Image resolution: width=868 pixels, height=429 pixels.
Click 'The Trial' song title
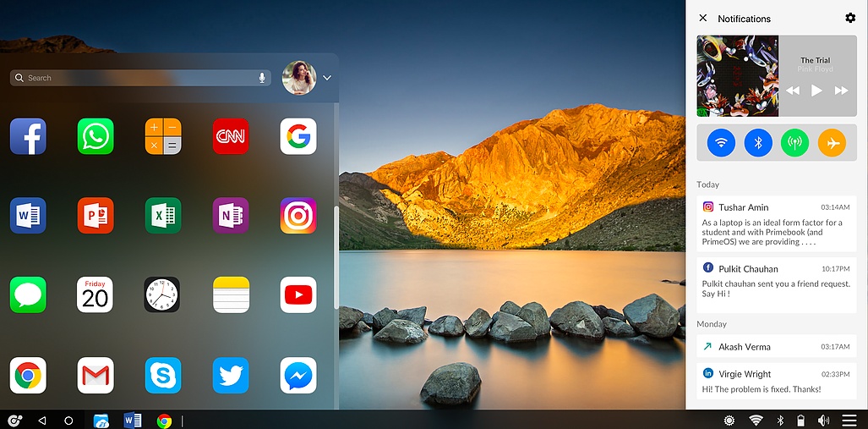[816, 60]
